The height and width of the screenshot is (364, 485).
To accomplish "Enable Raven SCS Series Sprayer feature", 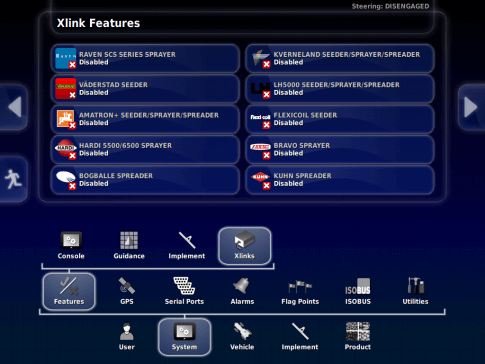I will [145, 58].
